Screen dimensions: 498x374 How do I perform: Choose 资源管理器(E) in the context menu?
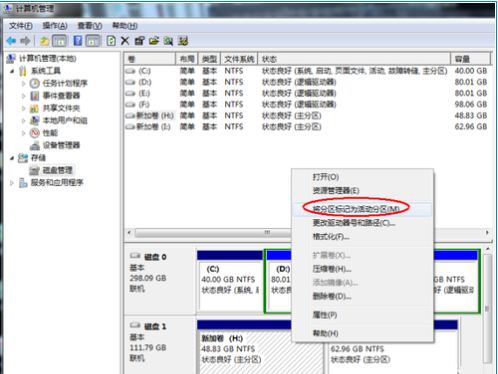[x=362, y=191]
